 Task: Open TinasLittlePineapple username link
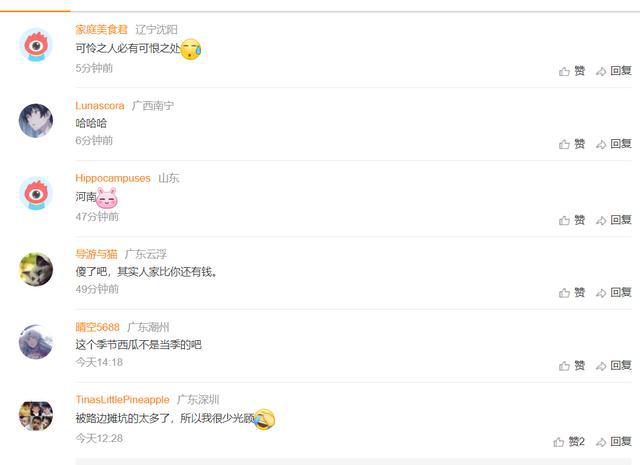[122, 400]
